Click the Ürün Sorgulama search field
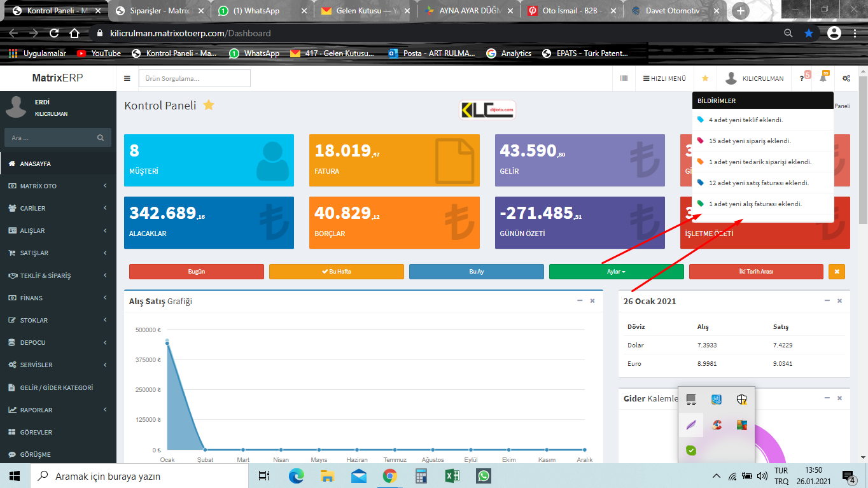 point(194,78)
